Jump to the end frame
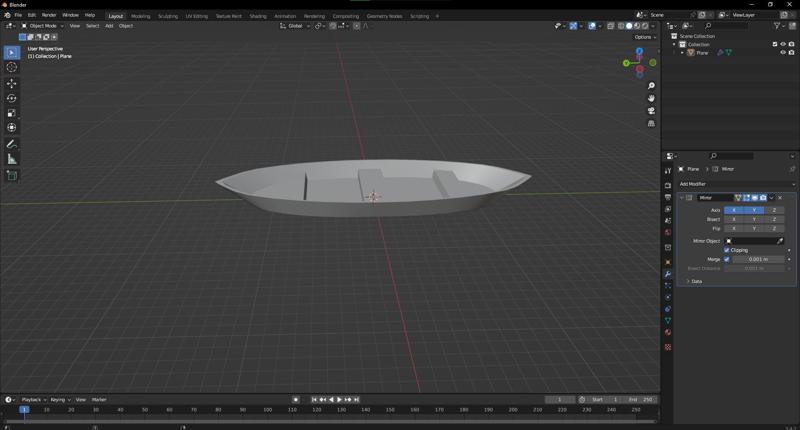This screenshot has width=800, height=430. [356, 399]
